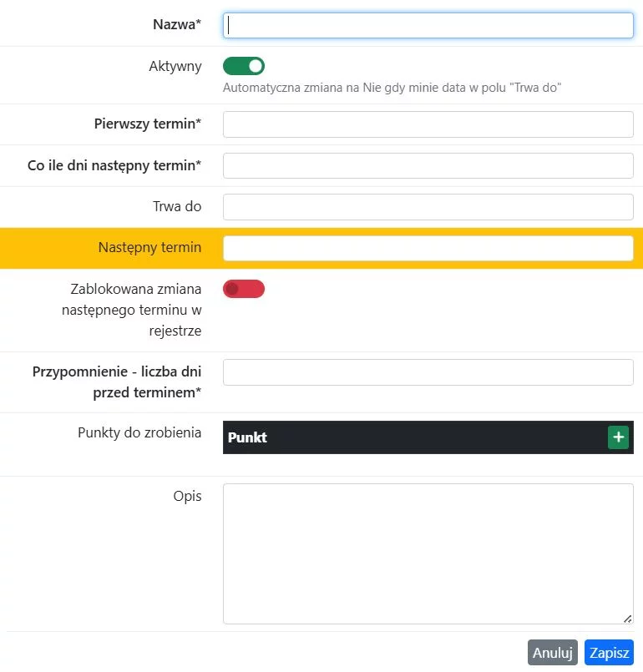
Task: Click the Aktywny label text
Action: [175, 67]
